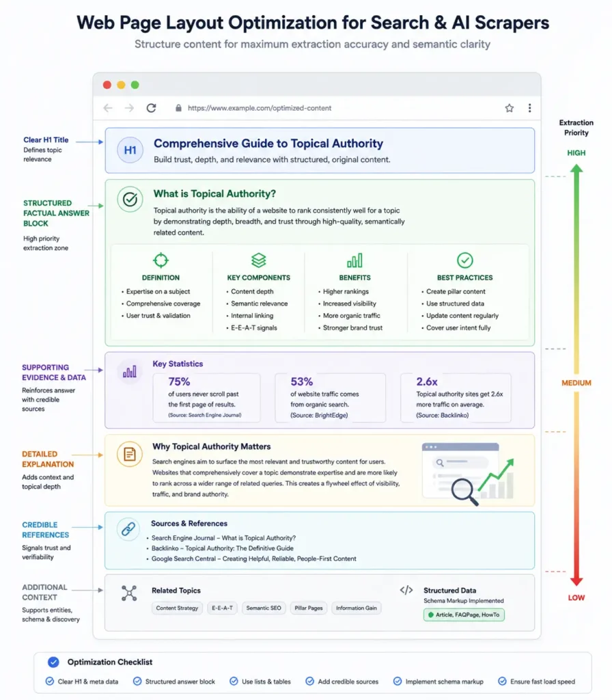Select the E-E-A-T topic tag
Screen dimensions: 612x700
[x=222, y=608]
